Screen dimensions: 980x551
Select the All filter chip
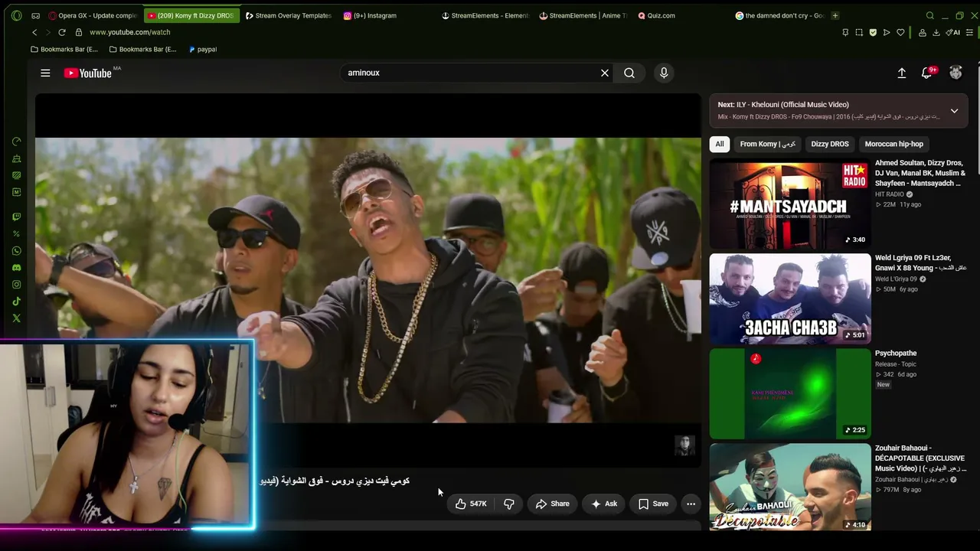(x=720, y=144)
